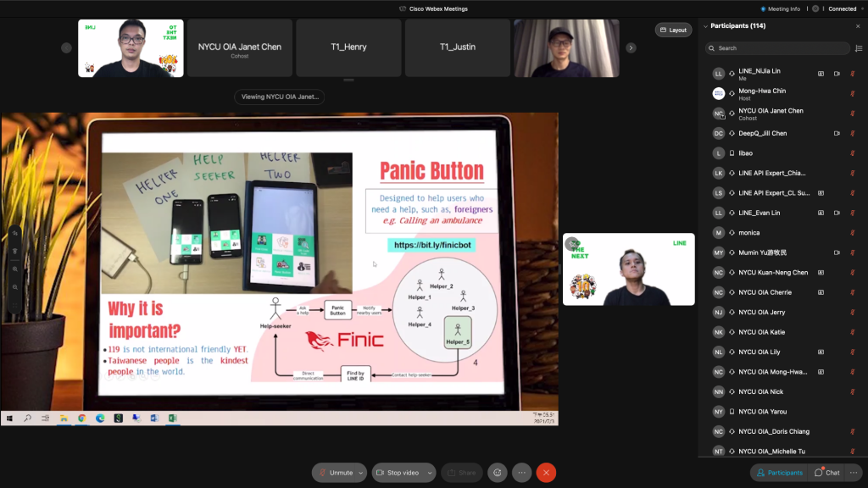Viewport: 868px width, 488px height.
Task: Select NYCU OIA_Michelle Tu participant row
Action: pyautogui.click(x=782, y=452)
